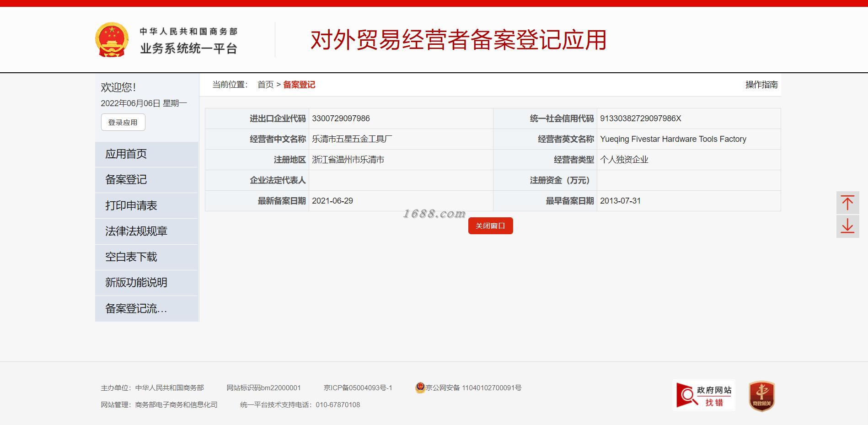Click the 企业法定代表人 label cell
The height and width of the screenshot is (425, 868).
pos(257,180)
